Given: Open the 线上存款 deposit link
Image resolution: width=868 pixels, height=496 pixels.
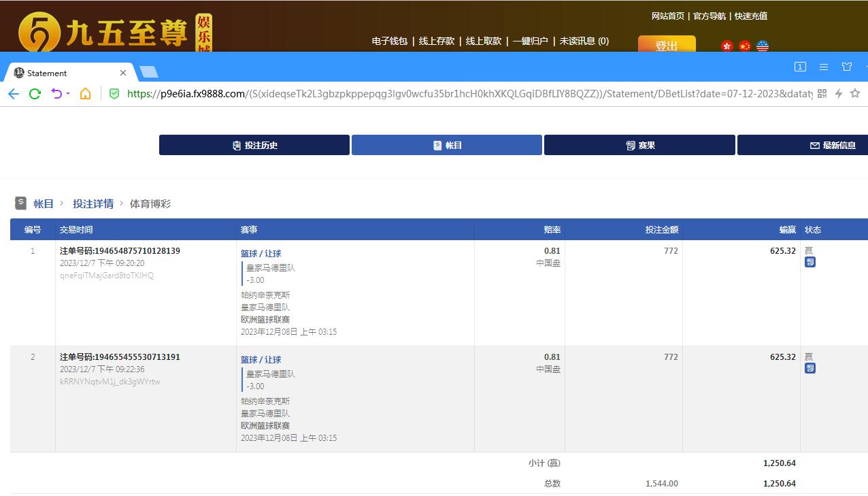Looking at the screenshot, I should [x=436, y=41].
